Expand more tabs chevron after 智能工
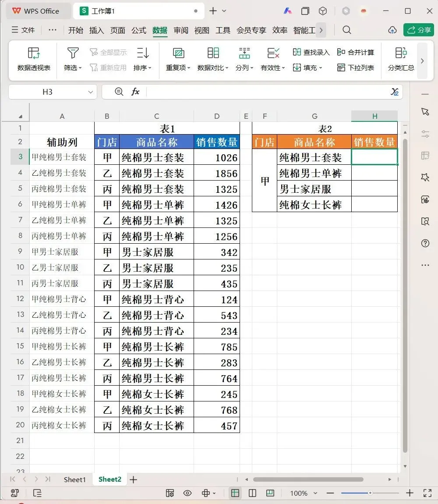Viewport: 438px width, 504px height. (321, 30)
